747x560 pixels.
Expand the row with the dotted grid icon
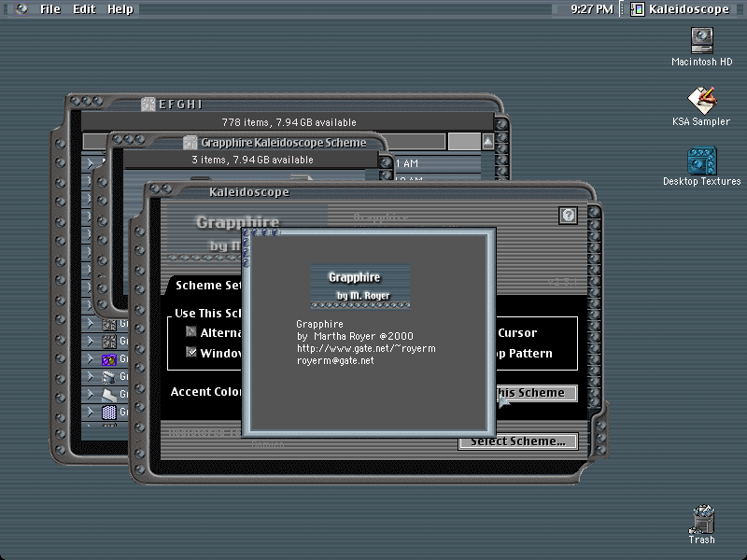tap(90, 412)
